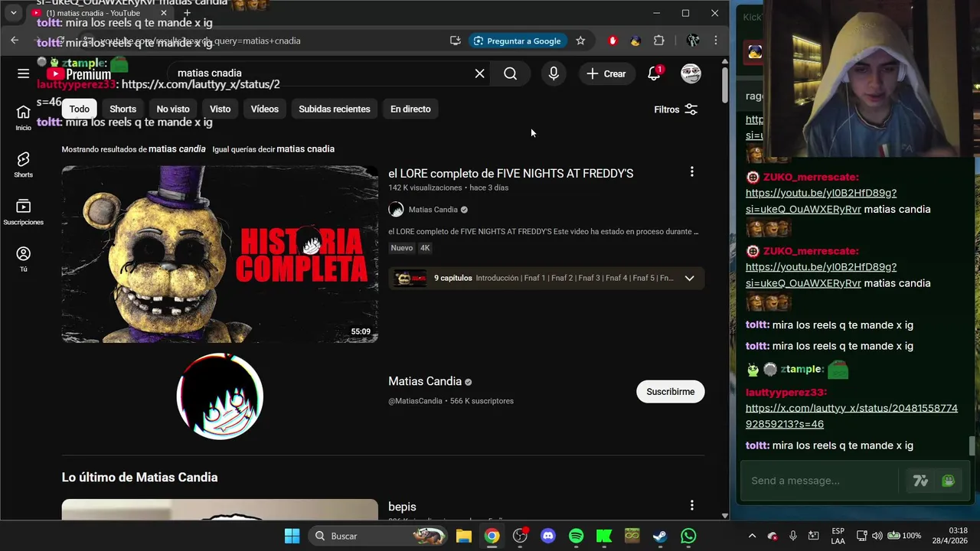
Task: Show hidden system tray icons chevron
Action: point(752,536)
